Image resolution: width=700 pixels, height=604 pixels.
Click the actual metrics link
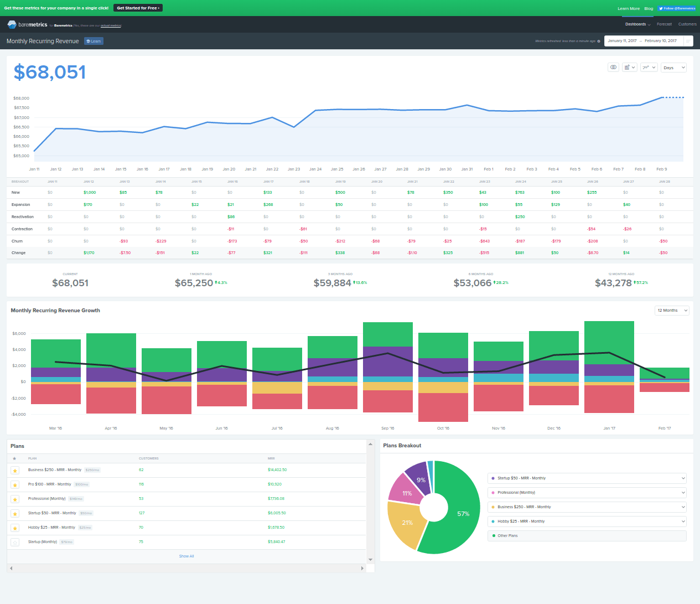pyautogui.click(x=111, y=25)
